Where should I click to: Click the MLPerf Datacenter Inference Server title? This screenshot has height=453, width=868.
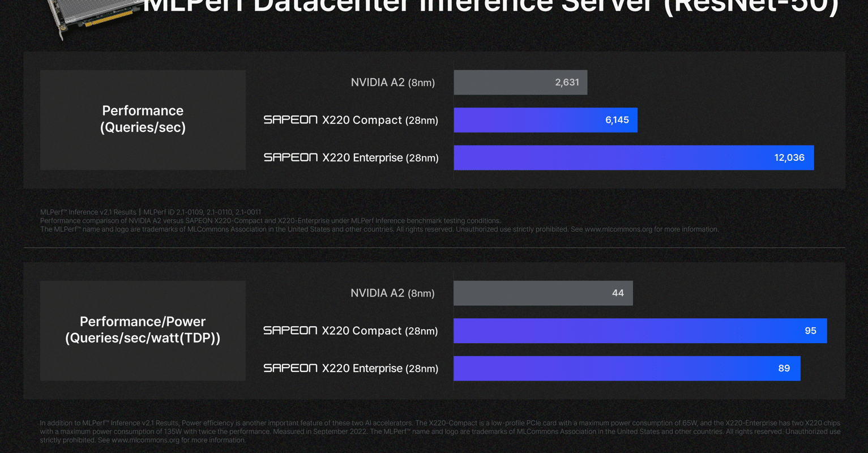click(x=491, y=7)
